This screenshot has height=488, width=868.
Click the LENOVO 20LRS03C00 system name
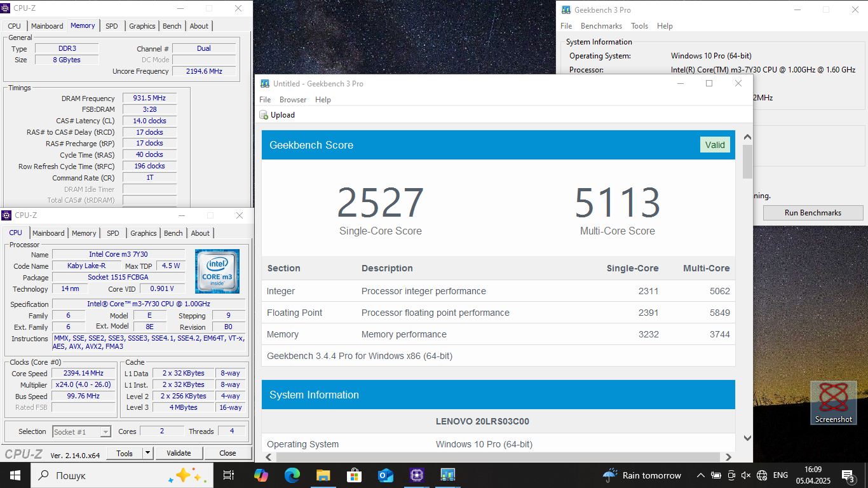482,421
